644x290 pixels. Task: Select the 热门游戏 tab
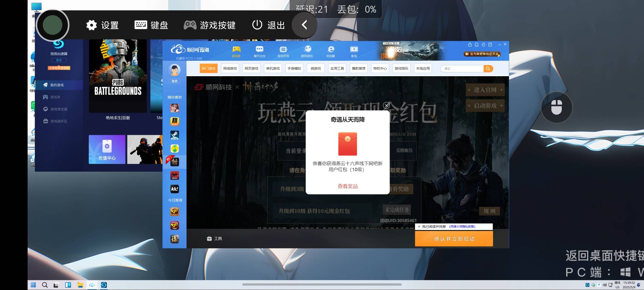click(209, 68)
